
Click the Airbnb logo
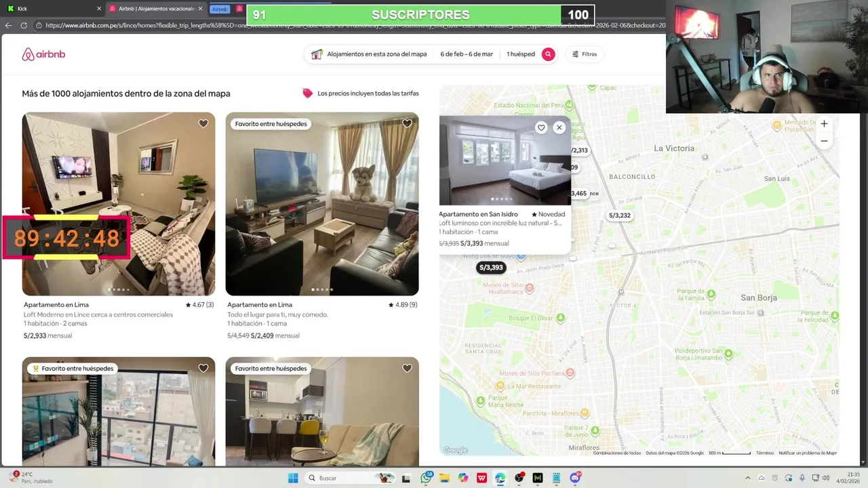tap(43, 54)
